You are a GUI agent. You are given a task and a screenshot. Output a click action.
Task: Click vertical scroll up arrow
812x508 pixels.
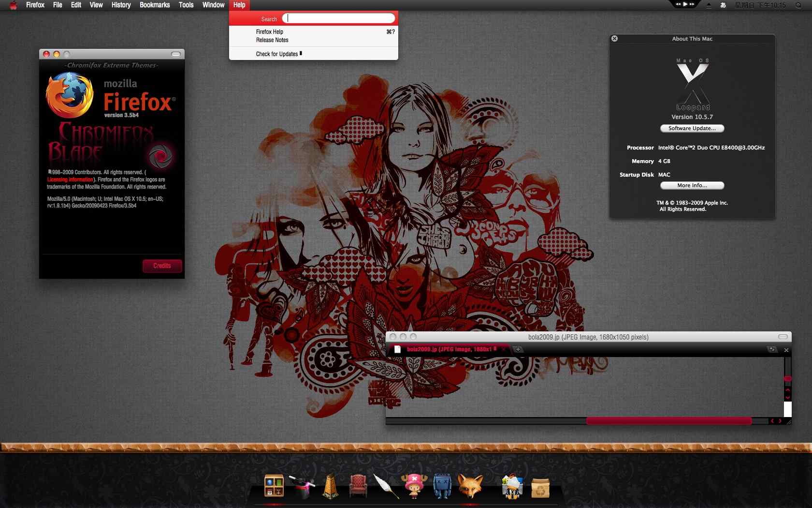(788, 389)
